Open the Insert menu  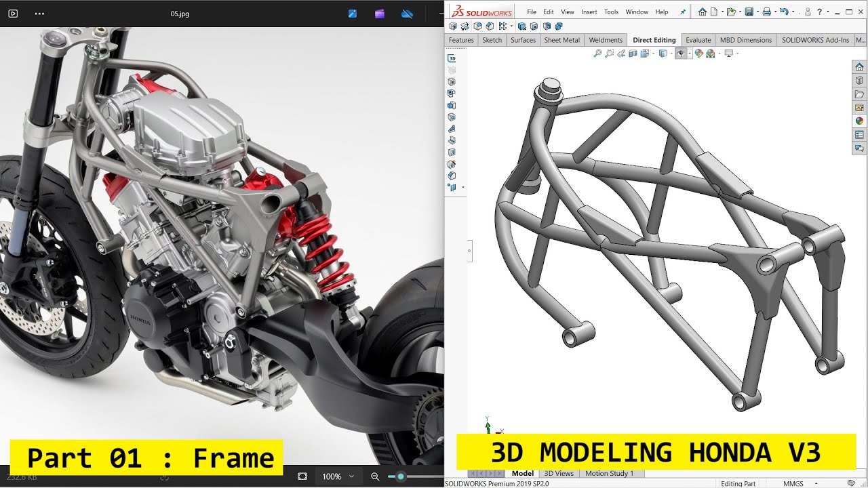click(x=589, y=12)
